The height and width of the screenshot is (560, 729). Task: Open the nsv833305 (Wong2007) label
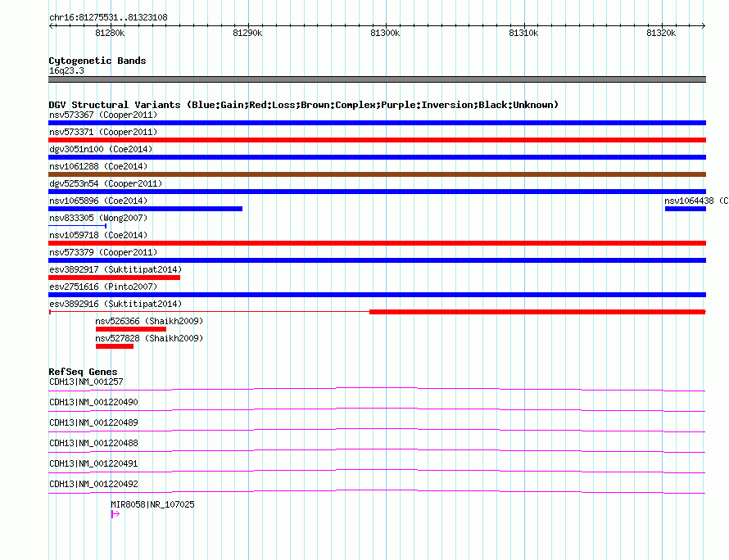click(x=98, y=218)
